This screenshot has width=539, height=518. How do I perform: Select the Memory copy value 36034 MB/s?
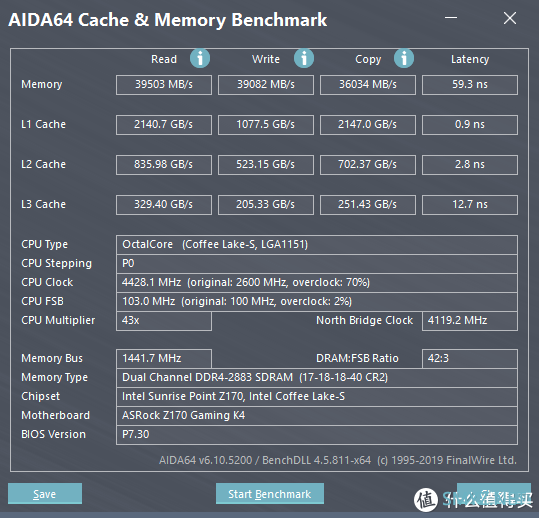click(368, 85)
